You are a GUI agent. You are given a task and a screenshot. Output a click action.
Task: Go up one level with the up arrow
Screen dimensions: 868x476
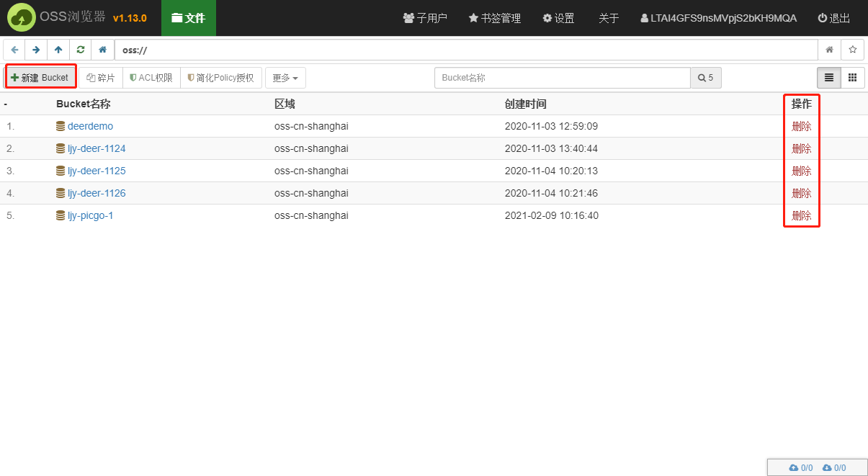[x=58, y=50]
